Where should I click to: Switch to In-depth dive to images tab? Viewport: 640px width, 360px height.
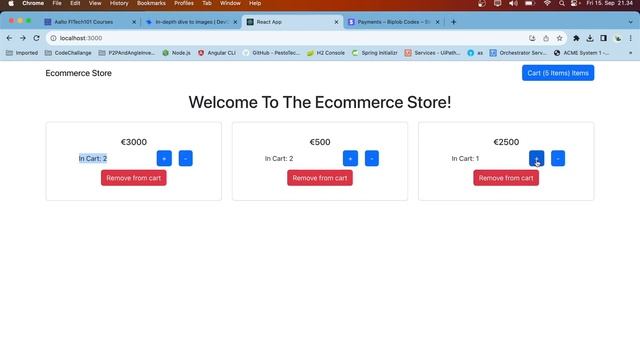(x=191, y=22)
